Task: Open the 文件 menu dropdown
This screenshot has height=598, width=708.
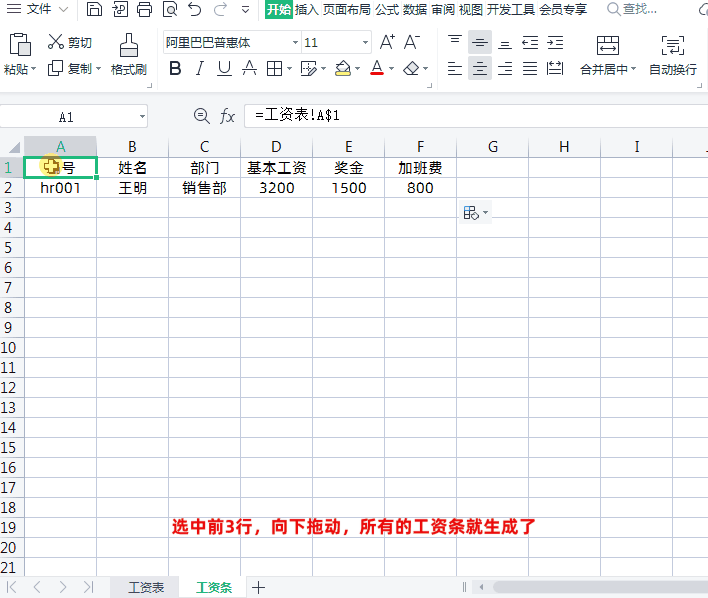Action: [x=38, y=9]
